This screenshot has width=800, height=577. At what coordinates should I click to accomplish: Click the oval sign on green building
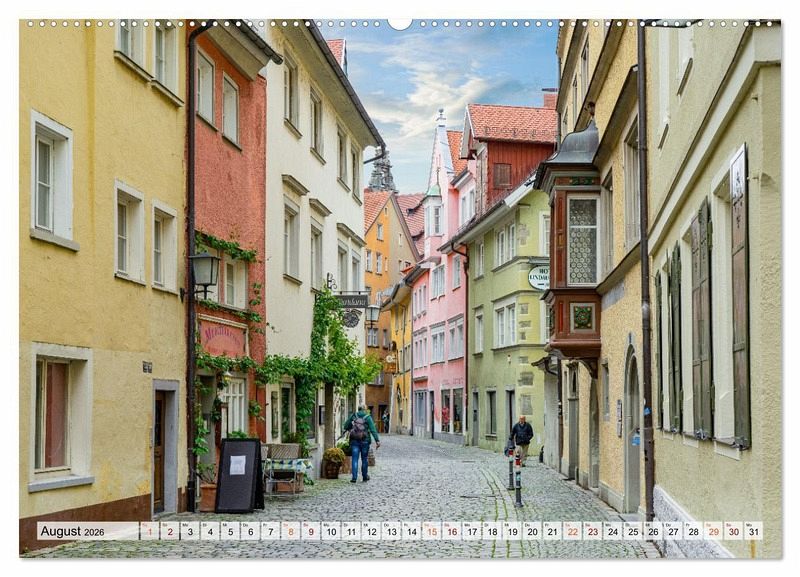(539, 277)
